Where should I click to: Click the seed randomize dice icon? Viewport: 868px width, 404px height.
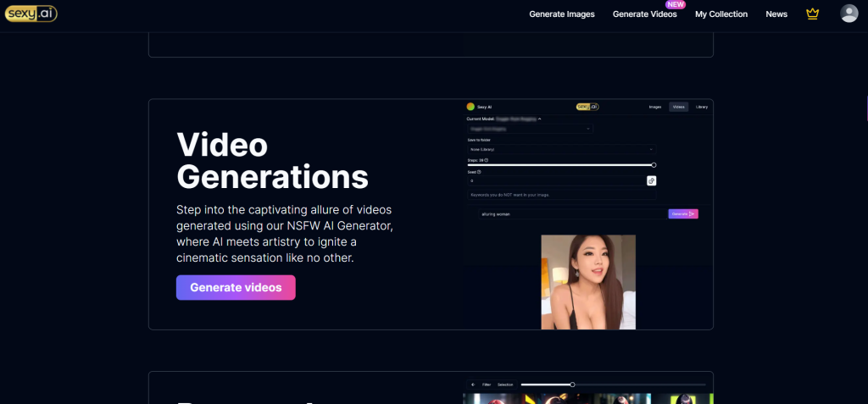(x=651, y=180)
